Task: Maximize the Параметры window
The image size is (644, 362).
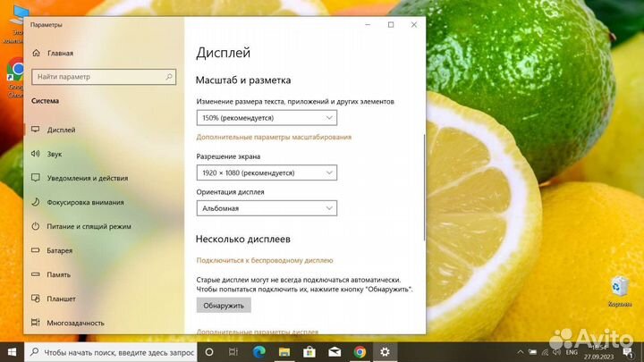Action: click(x=391, y=25)
